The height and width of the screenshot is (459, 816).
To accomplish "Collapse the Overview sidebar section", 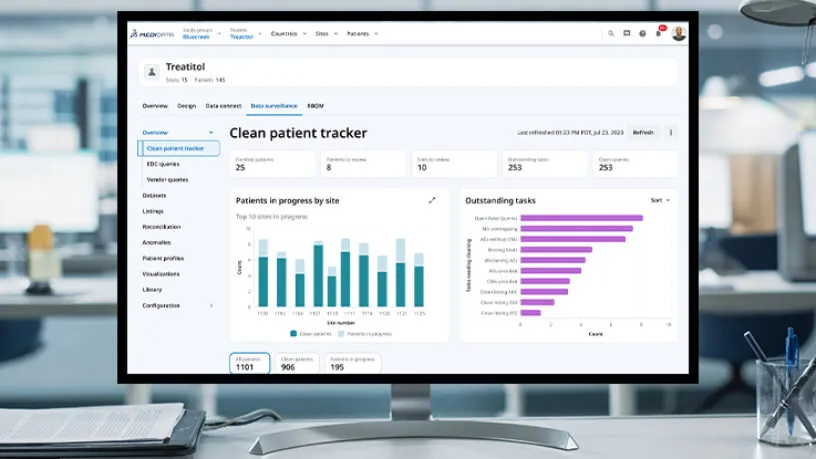I will coord(211,133).
